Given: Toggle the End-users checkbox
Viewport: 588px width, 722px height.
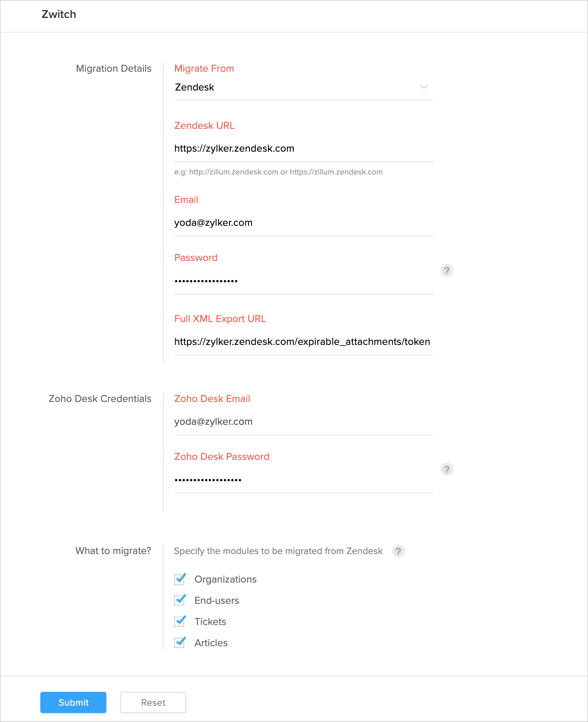Looking at the screenshot, I should pos(180,601).
